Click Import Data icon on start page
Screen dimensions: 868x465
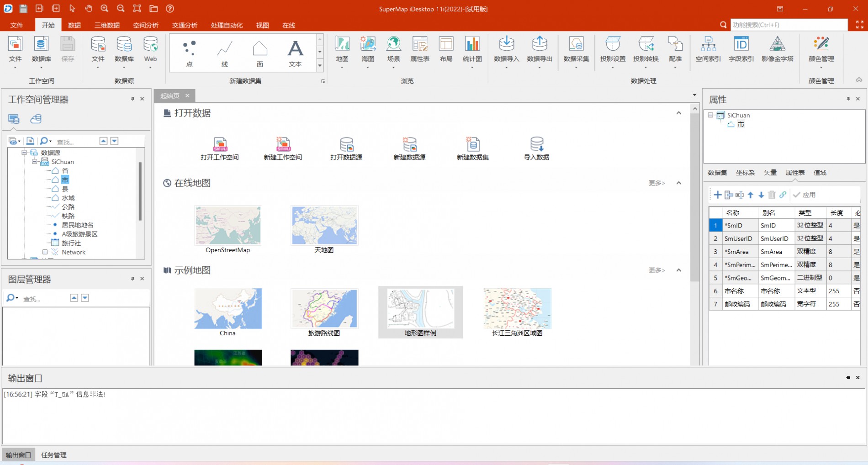coord(536,144)
